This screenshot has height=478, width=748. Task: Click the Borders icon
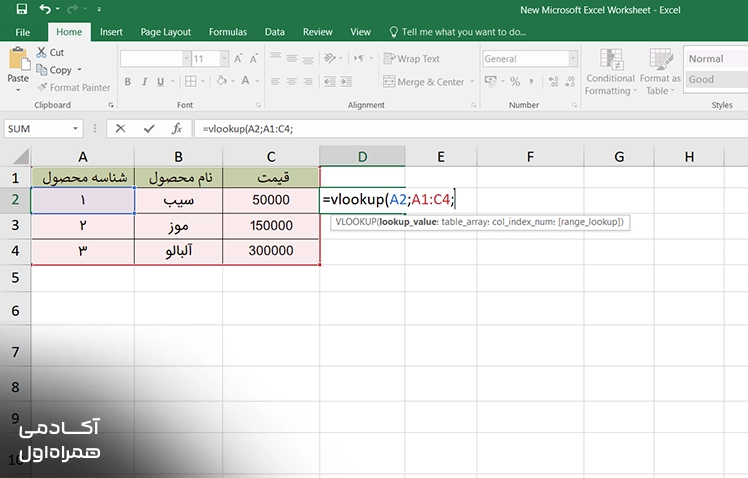click(190, 82)
